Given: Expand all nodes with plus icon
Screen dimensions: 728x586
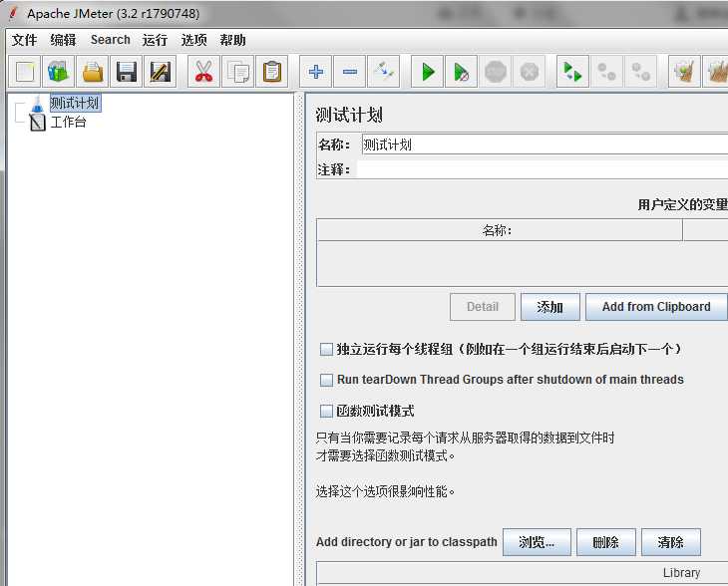Looking at the screenshot, I should [316, 72].
